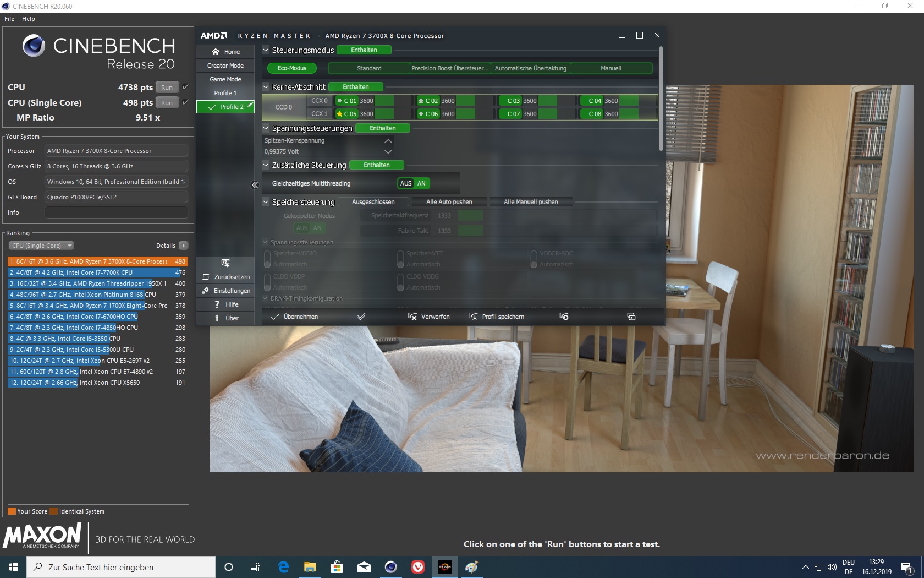Click Übernehmen to apply settings
This screenshot has width=924, height=578.
pyautogui.click(x=294, y=317)
